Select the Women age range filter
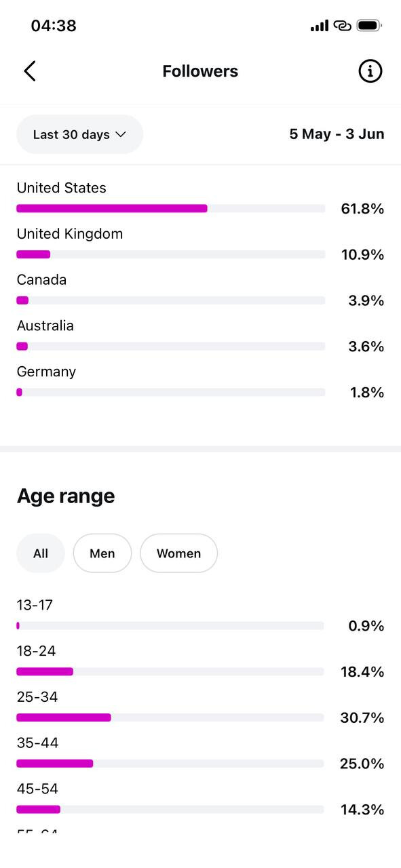Viewport: 401px width, 868px height. point(178,553)
